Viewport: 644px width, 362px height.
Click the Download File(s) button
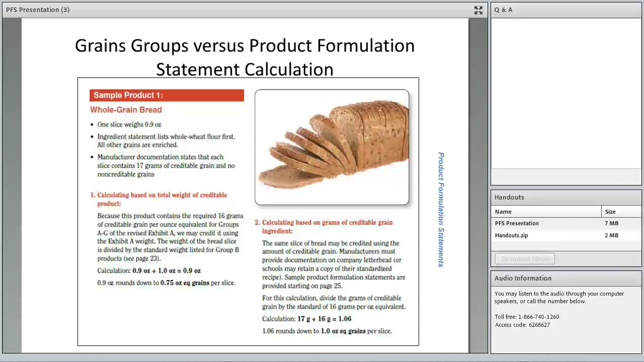point(525,259)
